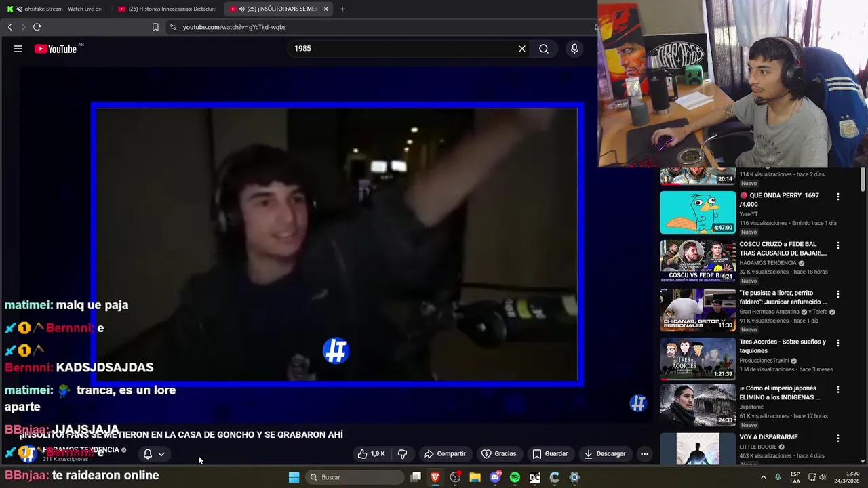Open options for Te pusiste a llorar video
Screen dimensions: 868x488
pos(838,295)
